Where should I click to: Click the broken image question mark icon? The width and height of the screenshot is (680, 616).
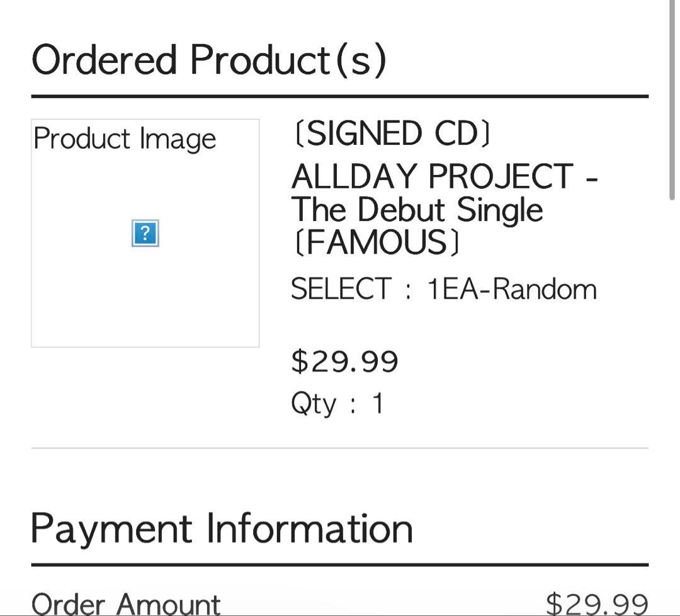tap(145, 233)
